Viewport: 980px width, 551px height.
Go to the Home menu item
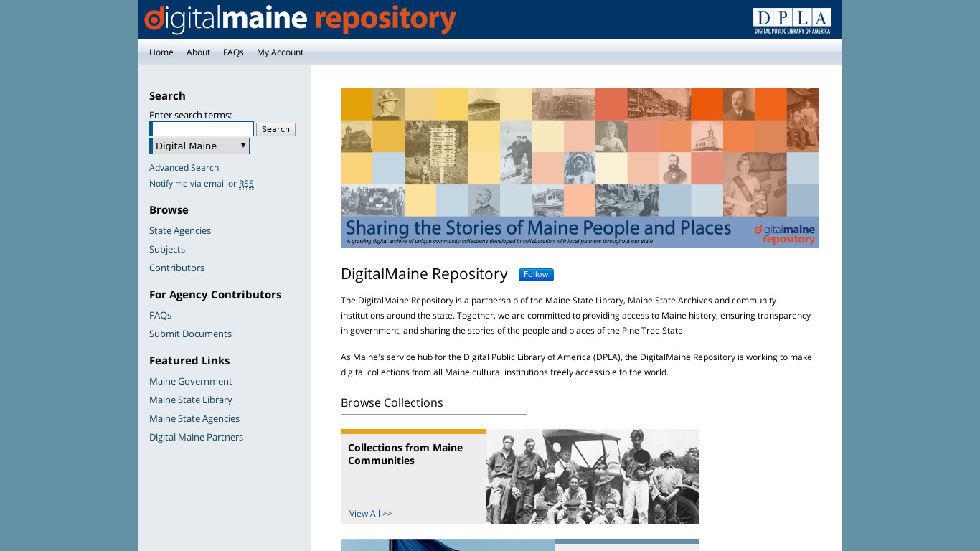click(x=161, y=52)
